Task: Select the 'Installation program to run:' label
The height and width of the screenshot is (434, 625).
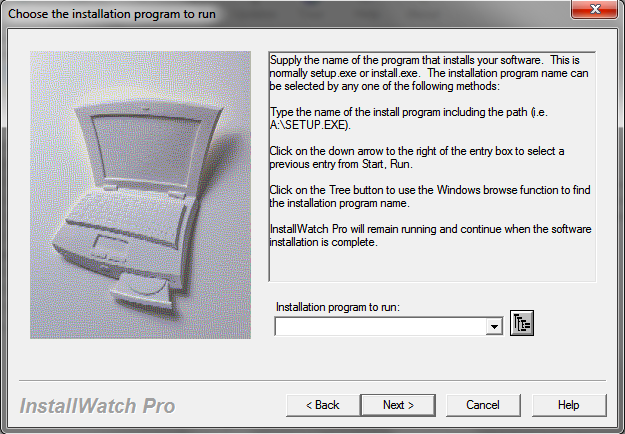Action: tap(337, 307)
